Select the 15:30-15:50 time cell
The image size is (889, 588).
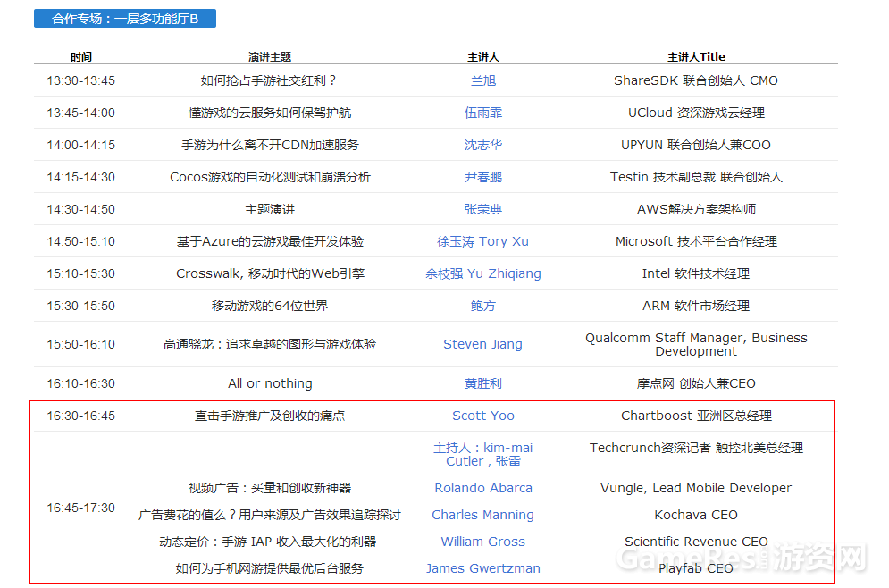81,307
